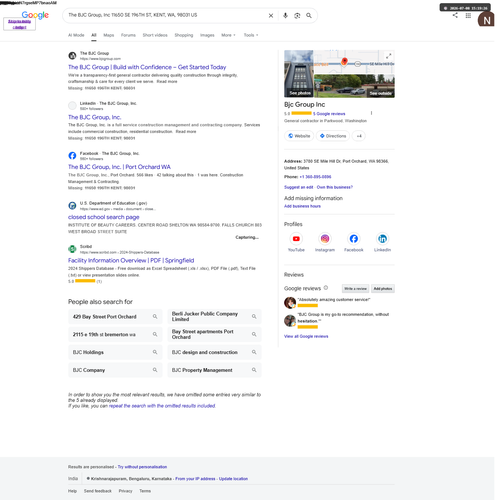Click the share icon at top right

(455, 15)
